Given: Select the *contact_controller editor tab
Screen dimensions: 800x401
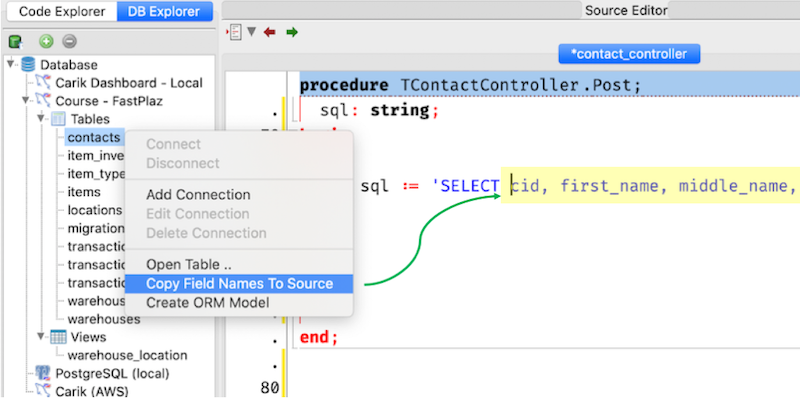Looking at the screenshot, I should tap(629, 54).
